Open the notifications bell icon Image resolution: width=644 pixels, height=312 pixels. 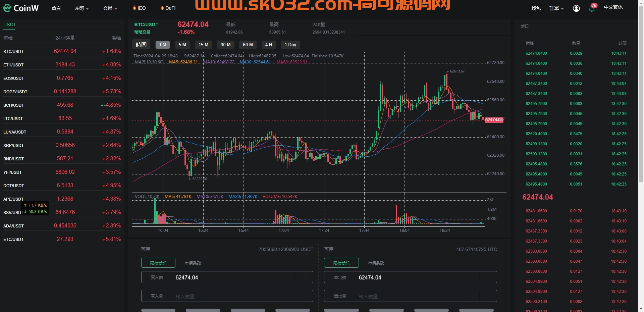coord(592,9)
